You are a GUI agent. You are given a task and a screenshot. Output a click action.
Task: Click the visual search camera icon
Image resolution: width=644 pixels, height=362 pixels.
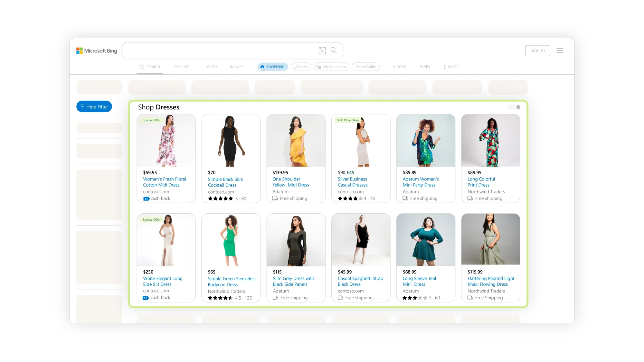tap(322, 51)
